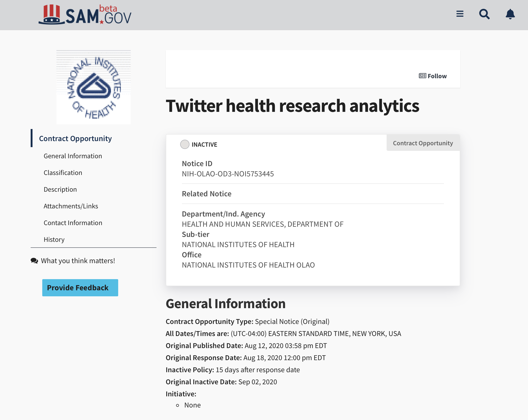Open the notifications bell icon

[510, 14]
